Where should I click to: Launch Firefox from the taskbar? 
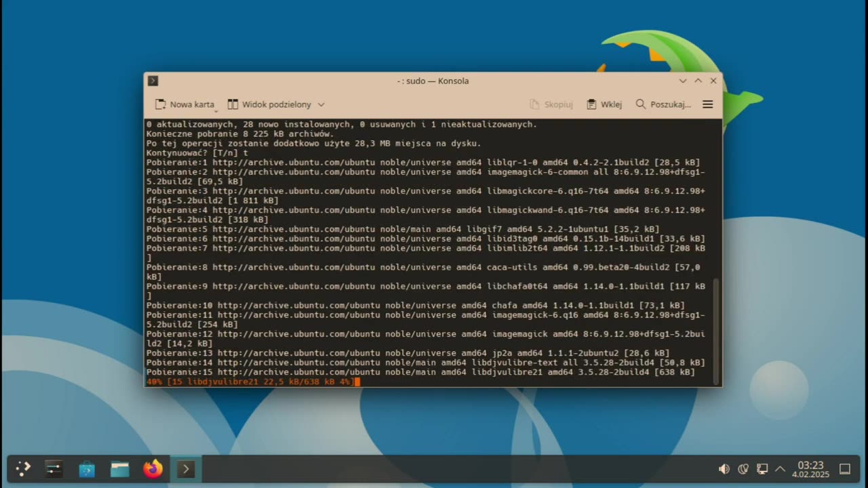tap(153, 469)
